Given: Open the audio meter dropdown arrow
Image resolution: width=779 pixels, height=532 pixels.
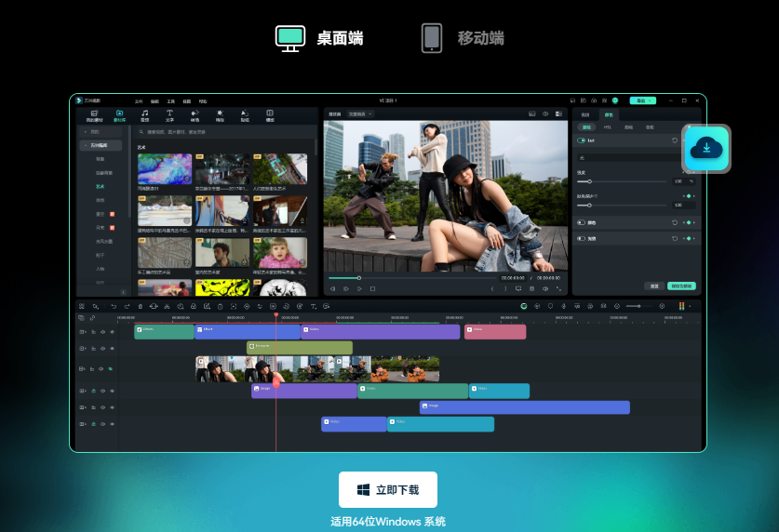Looking at the screenshot, I should tap(690, 306).
